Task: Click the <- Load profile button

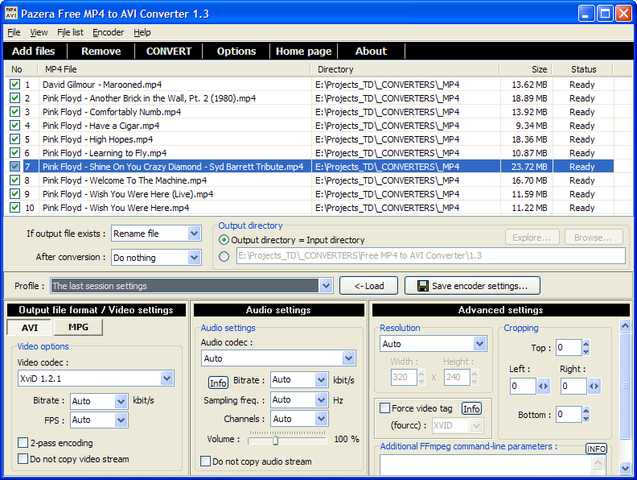Action: [369, 285]
